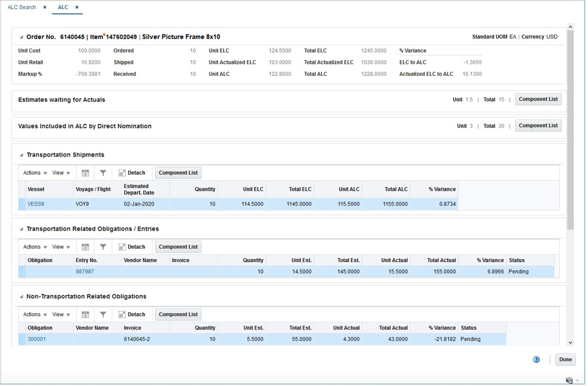This screenshot has height=386, width=588.
Task: Collapse the Order No. header section
Action: [21, 37]
